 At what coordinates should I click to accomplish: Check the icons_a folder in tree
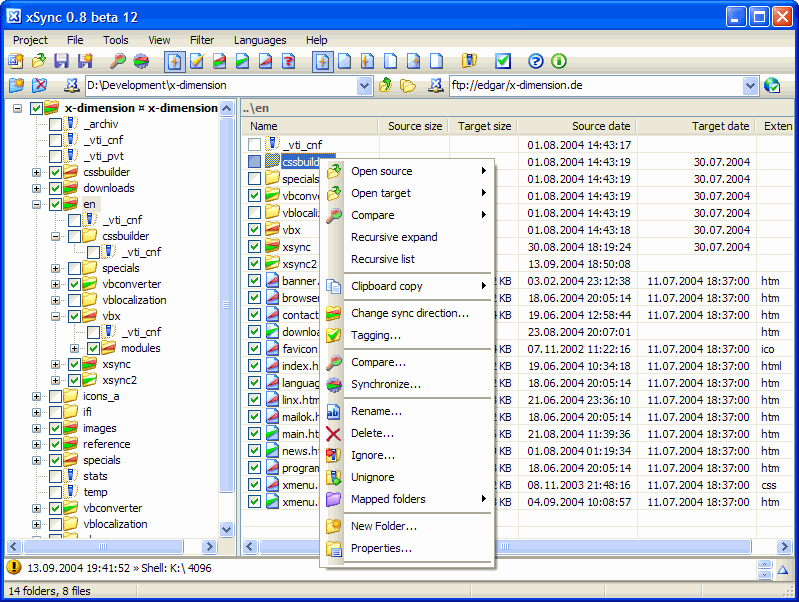pos(56,396)
